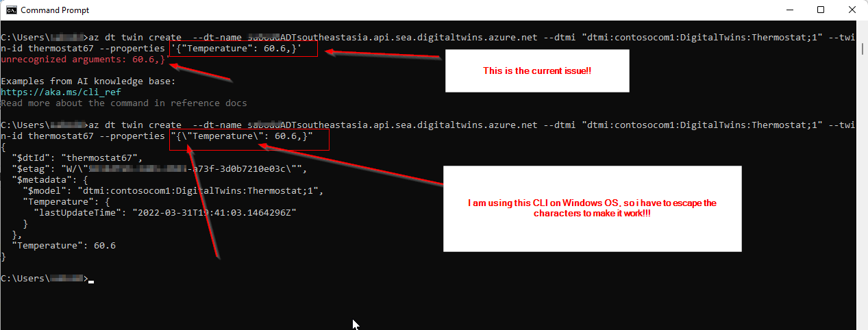
Task: Click the Command Prompt title bar icon
Action: [11, 10]
